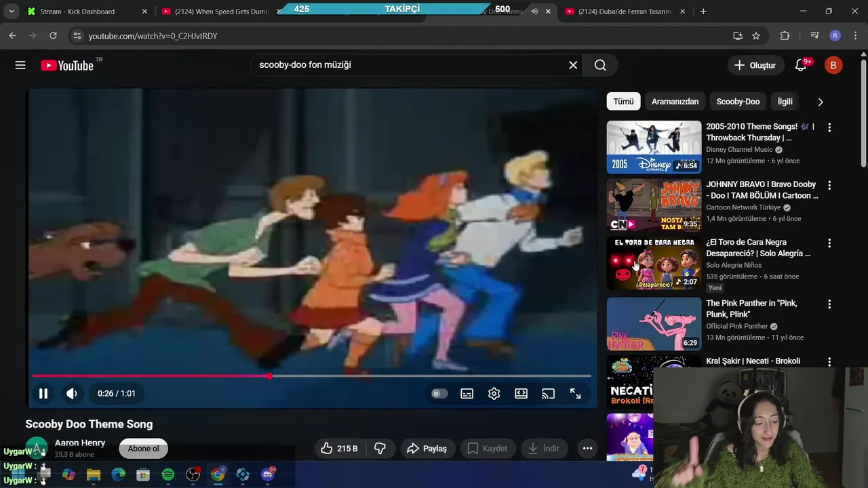Mute the video player volume

[72, 393]
